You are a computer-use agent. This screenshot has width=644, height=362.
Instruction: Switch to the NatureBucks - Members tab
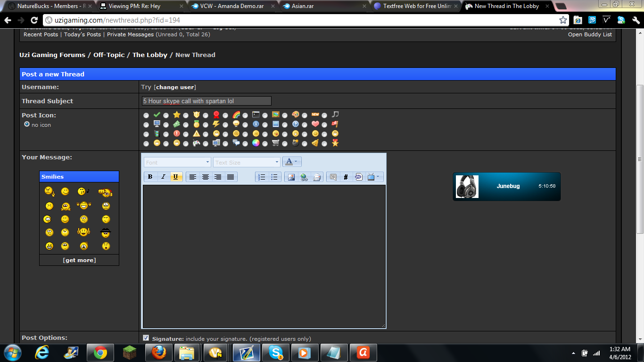(x=50, y=6)
